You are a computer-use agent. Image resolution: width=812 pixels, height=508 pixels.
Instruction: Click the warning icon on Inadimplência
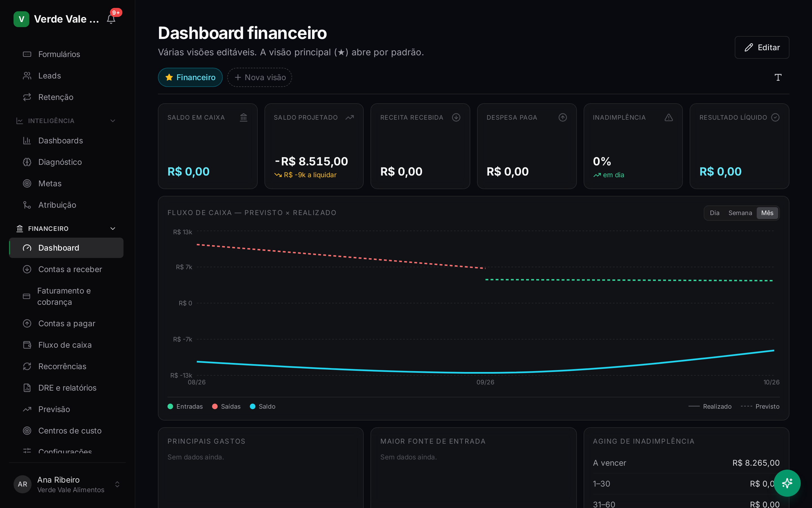[x=669, y=117]
